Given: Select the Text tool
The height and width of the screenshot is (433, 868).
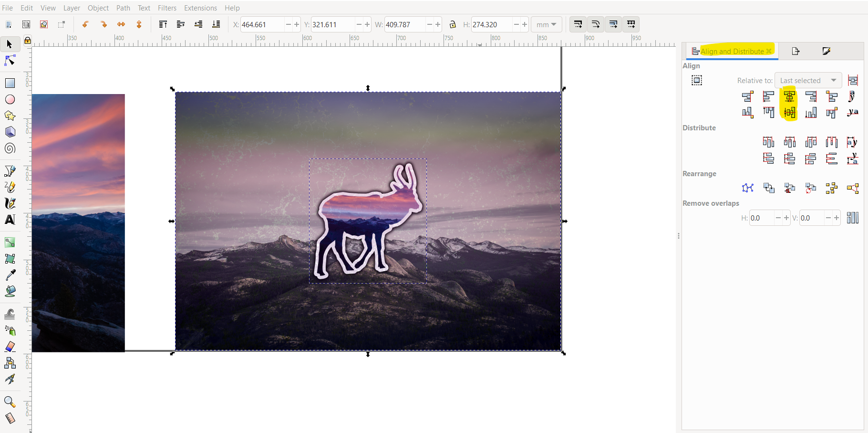Looking at the screenshot, I should [x=10, y=220].
